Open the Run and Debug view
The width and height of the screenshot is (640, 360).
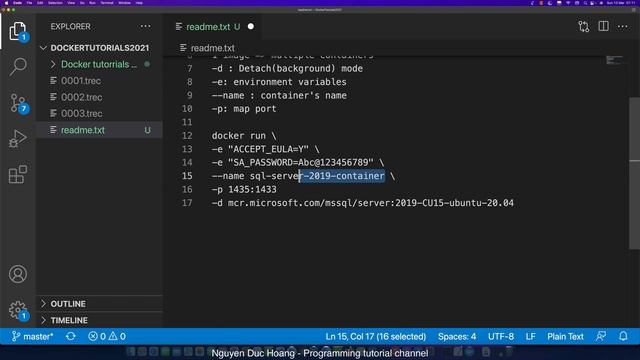pyautogui.click(x=18, y=139)
